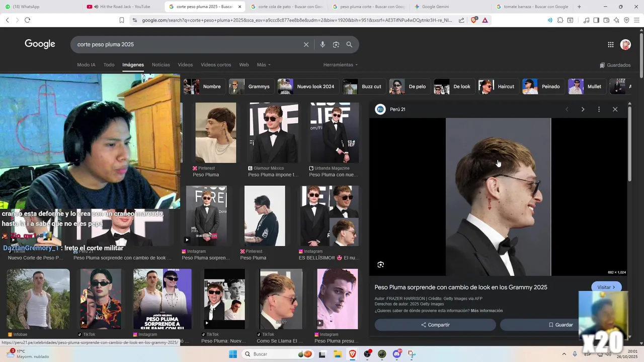Clear the search query with the X icon

point(306,44)
